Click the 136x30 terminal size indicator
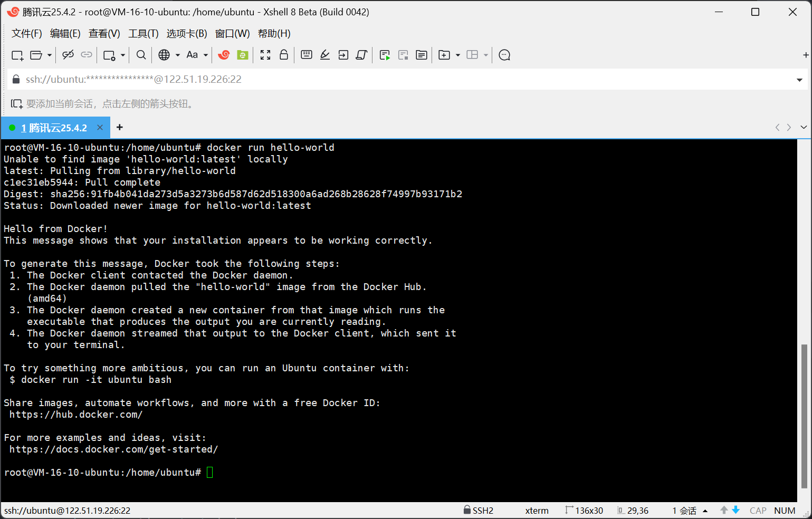 tap(584, 511)
